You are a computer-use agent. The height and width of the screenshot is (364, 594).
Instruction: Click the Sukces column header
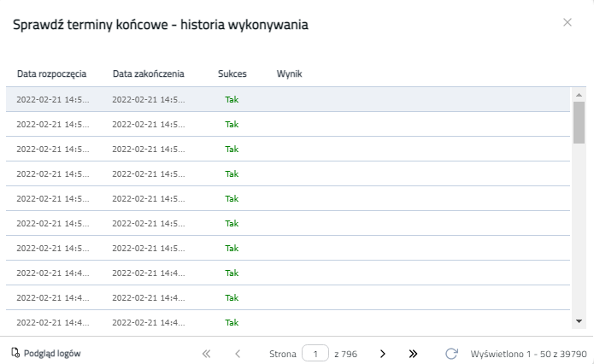[x=232, y=74]
